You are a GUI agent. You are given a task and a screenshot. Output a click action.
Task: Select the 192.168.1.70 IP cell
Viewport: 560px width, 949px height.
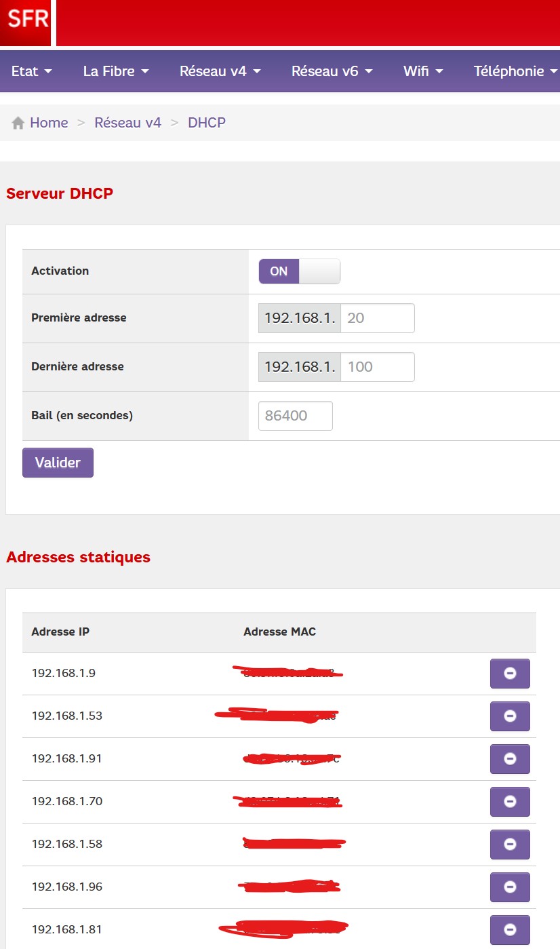67,802
